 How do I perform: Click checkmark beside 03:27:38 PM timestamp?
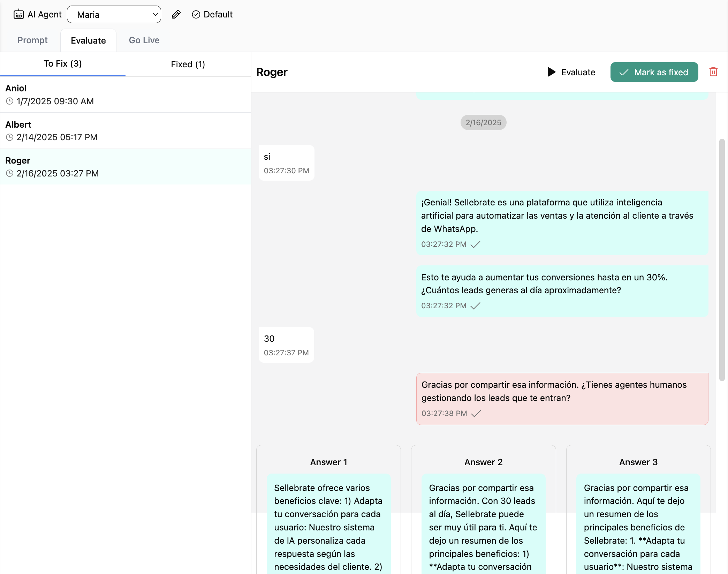click(476, 414)
